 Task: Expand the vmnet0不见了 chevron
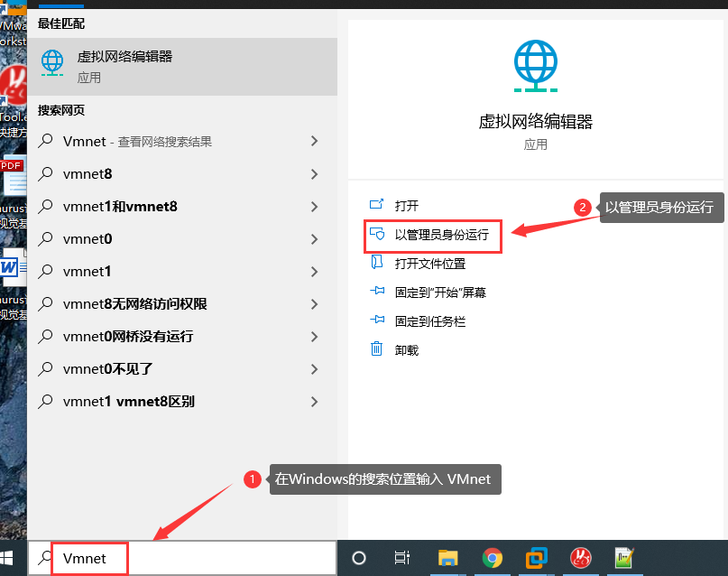tap(314, 369)
